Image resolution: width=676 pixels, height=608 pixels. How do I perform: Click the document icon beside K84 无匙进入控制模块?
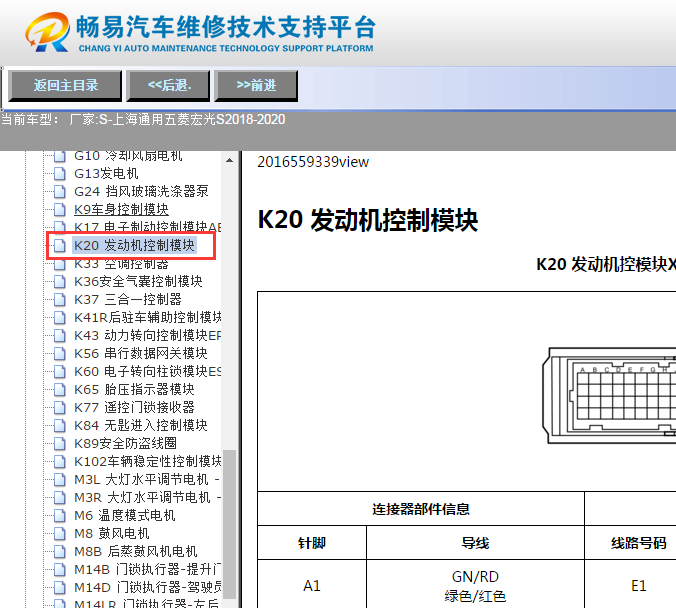(x=60, y=426)
